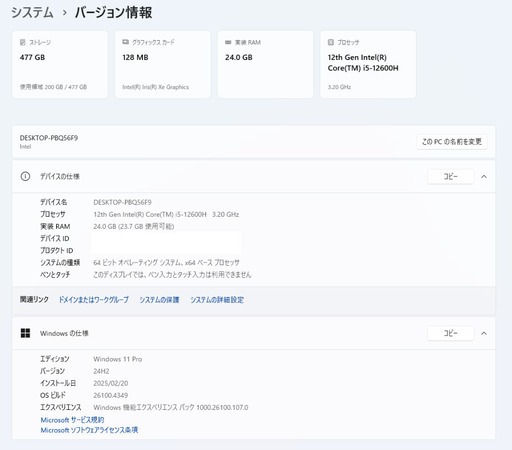Image resolution: width=512 pixels, height=450 pixels.
Task: Click the Windows logo beside Windows の仕様
Action: (25, 333)
